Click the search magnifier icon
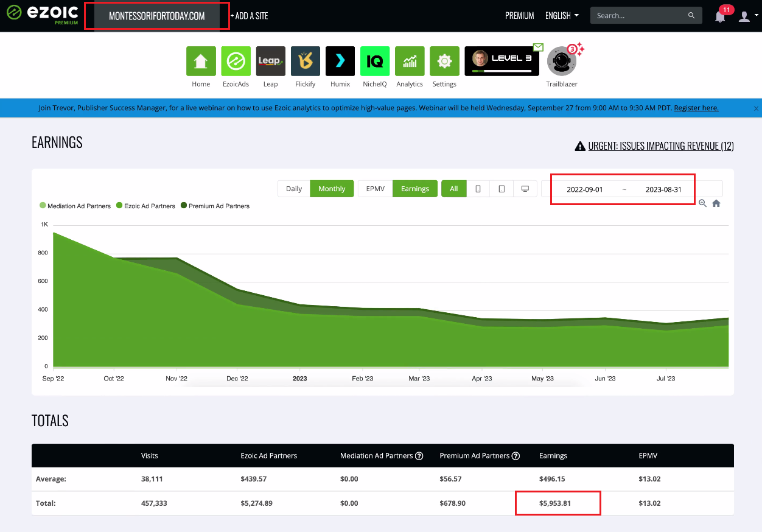The image size is (762, 532). tap(691, 16)
